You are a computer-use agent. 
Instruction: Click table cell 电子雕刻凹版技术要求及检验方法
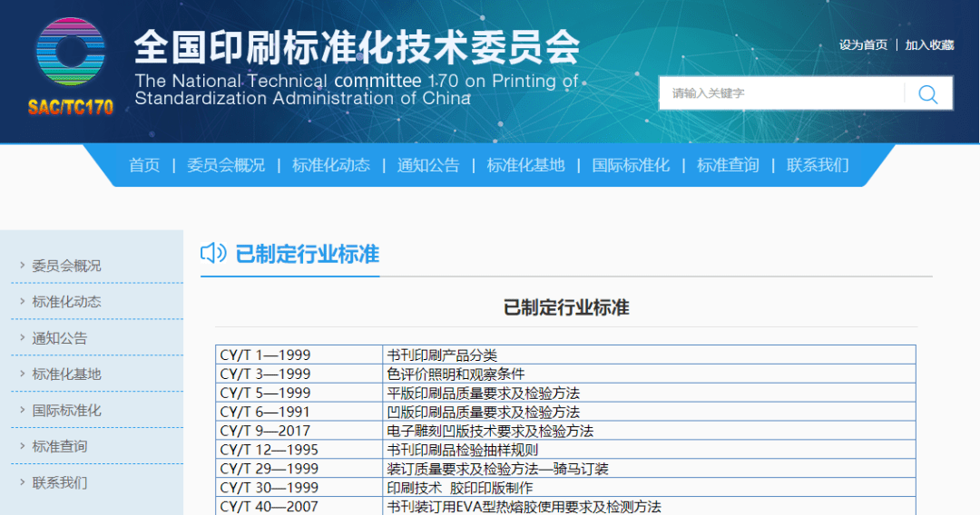[649, 431]
